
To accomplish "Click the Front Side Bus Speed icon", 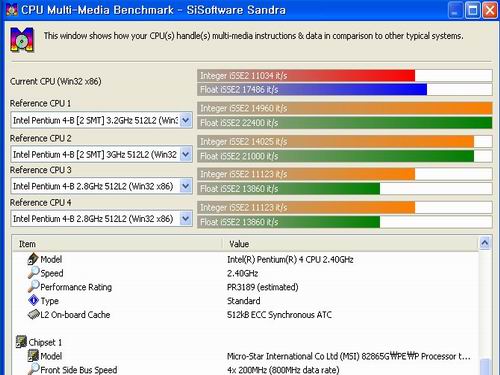I will [33, 369].
